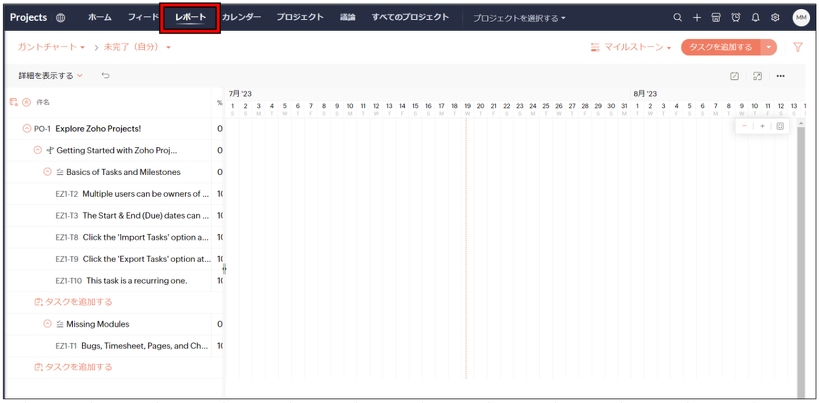Click the undo arrow icon
This screenshot has width=820, height=403.
105,76
